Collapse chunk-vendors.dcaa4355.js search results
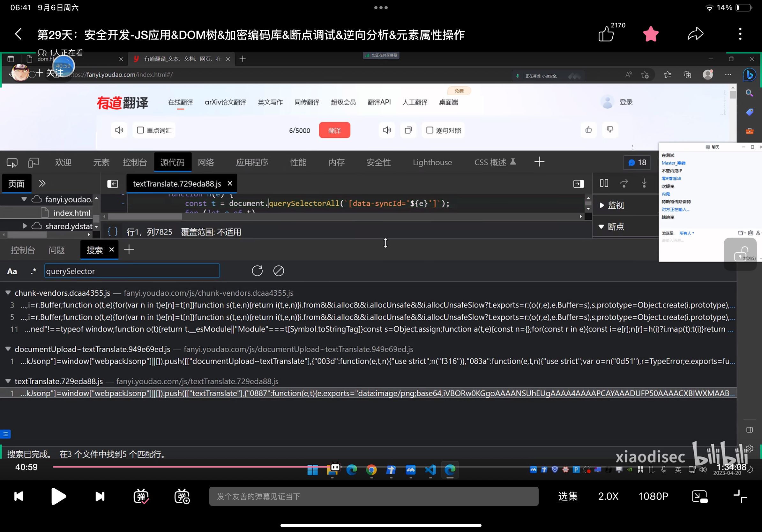Screen dimensions: 762x532 (x=8, y=292)
